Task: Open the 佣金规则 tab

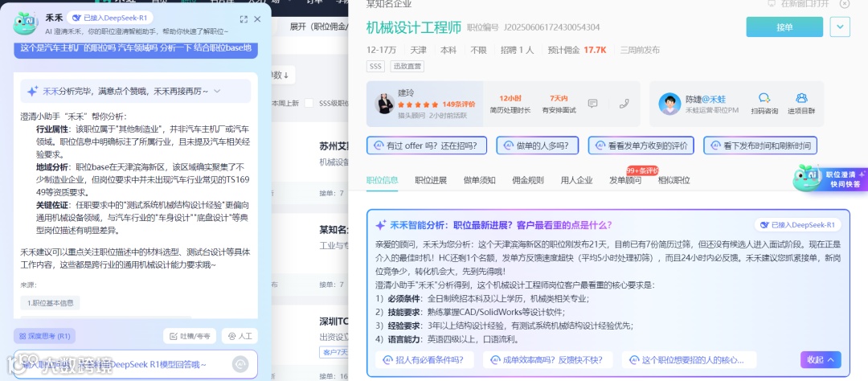Action: point(527,180)
